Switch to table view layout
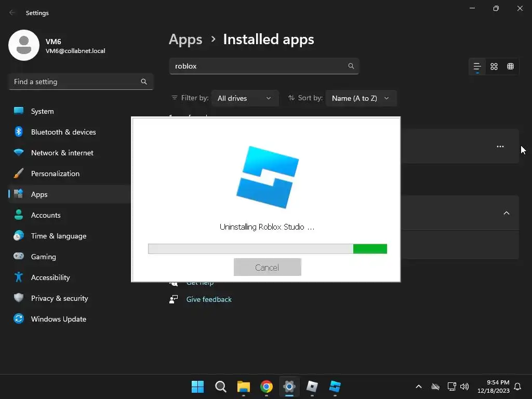 coord(510,66)
